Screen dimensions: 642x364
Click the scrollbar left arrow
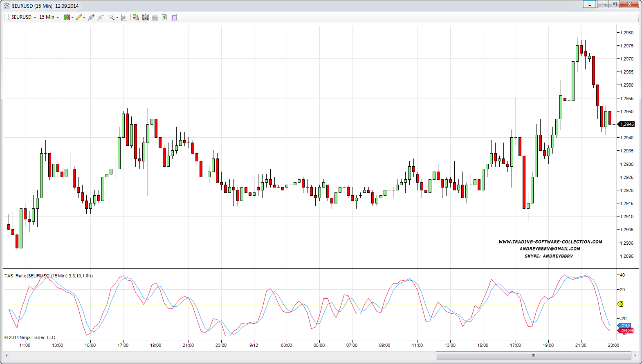(7, 355)
